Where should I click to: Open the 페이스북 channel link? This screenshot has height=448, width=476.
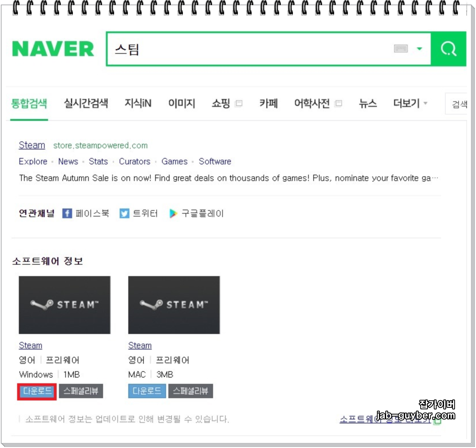(x=92, y=213)
